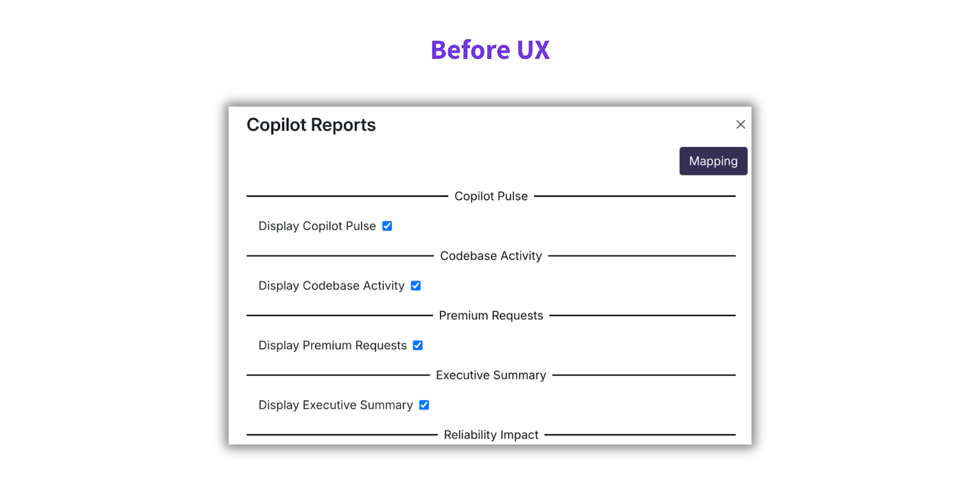Click divider line left of Reliability Impact heading
Image resolution: width=980 pixels, height=490 pixels.
click(342, 435)
